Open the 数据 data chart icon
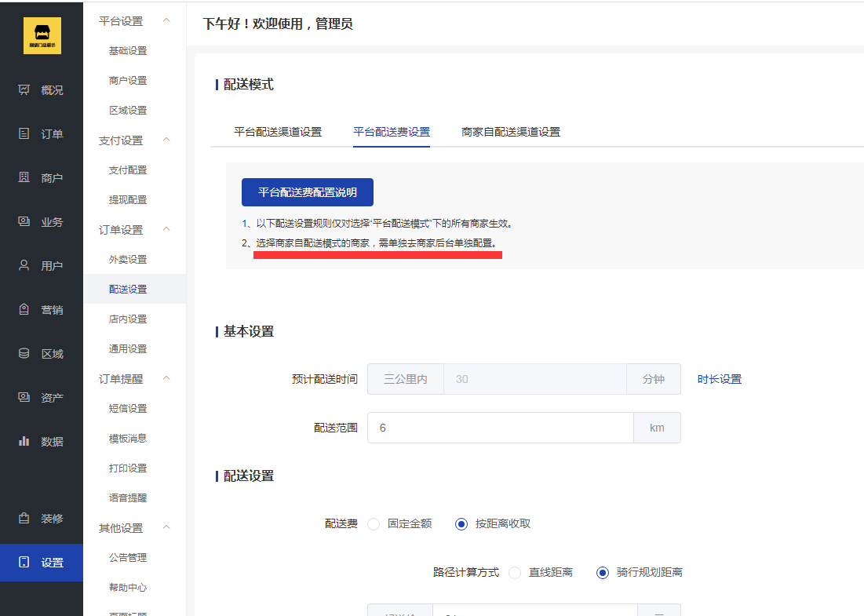This screenshot has height=616, width=864. click(24, 441)
